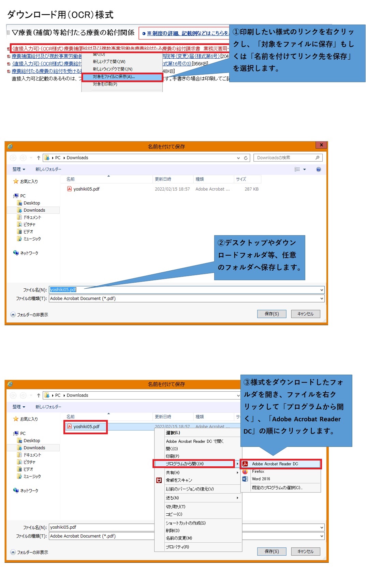The width and height of the screenshot is (368, 588).
Task: Click the Word 2016 icon in the submenu
Action: click(x=245, y=479)
